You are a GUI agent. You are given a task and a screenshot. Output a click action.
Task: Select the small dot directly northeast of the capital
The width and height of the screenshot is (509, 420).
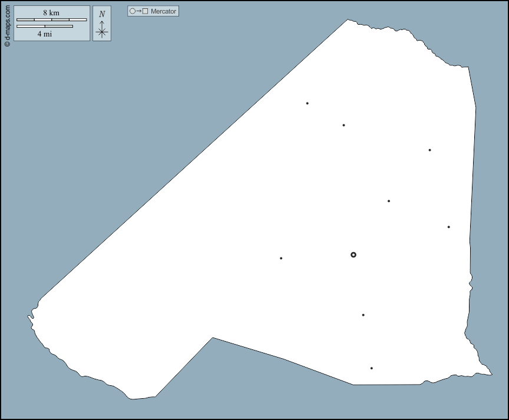pyautogui.click(x=389, y=201)
